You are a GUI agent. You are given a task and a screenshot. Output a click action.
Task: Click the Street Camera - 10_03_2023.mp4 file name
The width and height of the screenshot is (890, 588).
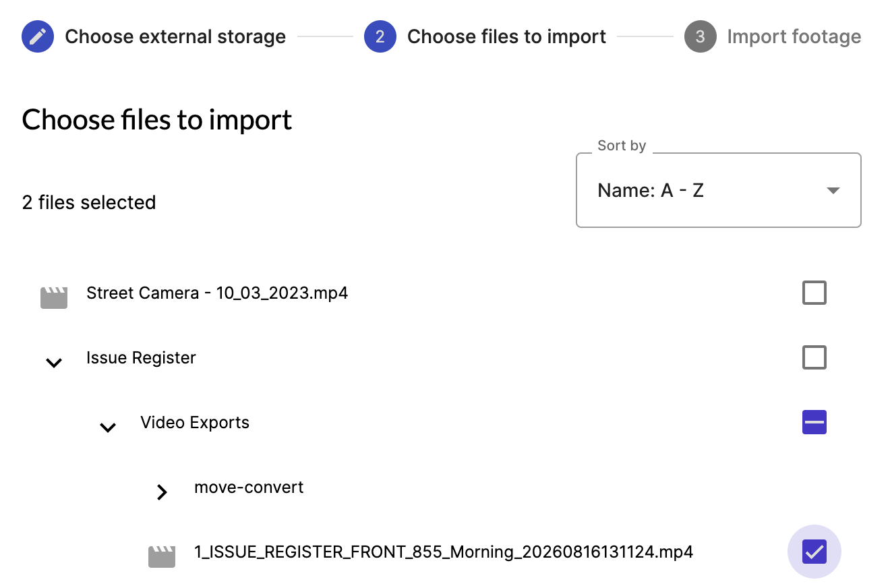[217, 293]
